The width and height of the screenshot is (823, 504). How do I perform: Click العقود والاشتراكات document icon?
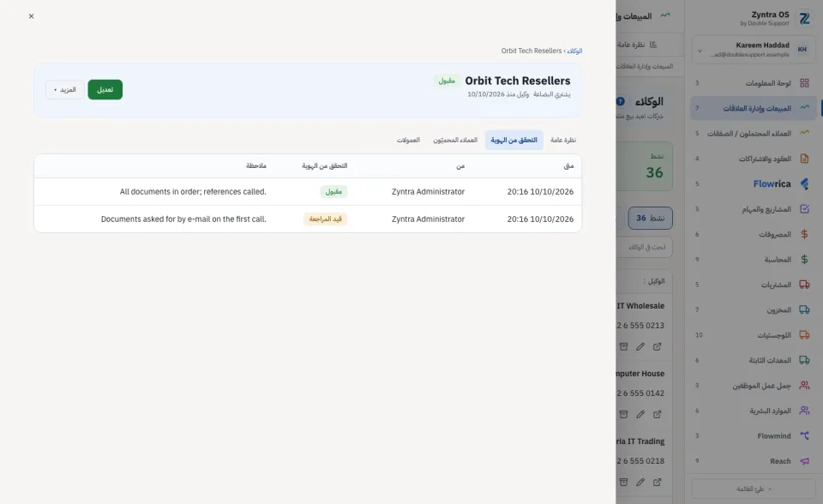pos(804,159)
